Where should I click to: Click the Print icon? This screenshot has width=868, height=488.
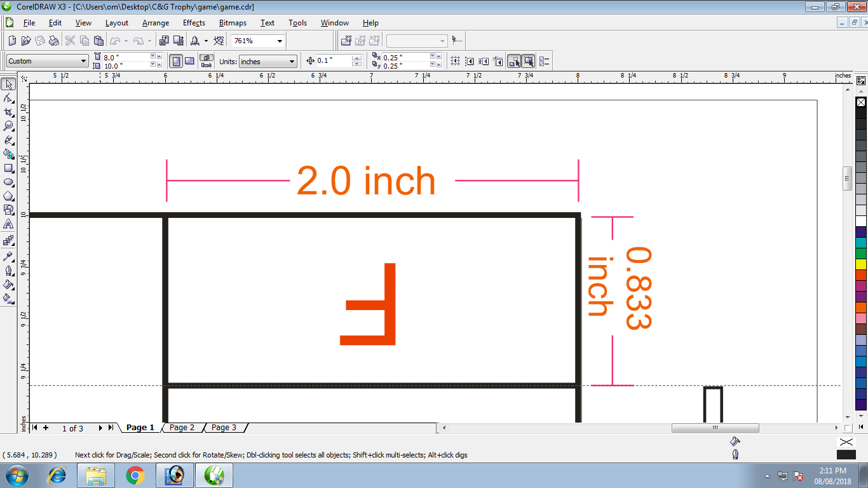tap(54, 41)
